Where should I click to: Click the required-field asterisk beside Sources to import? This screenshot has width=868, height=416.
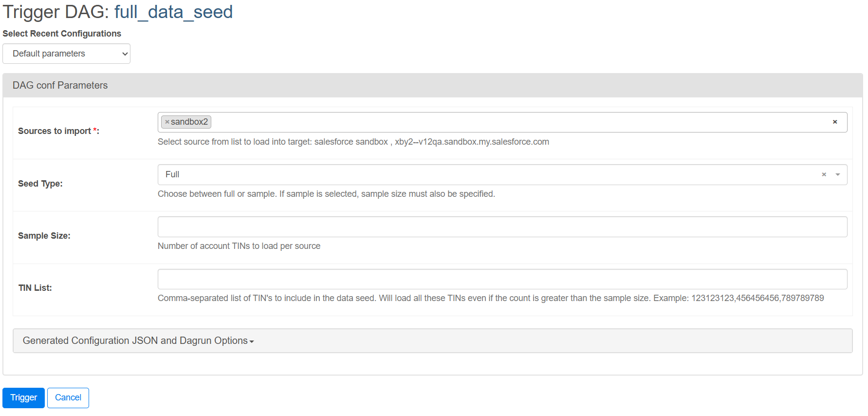94,128
